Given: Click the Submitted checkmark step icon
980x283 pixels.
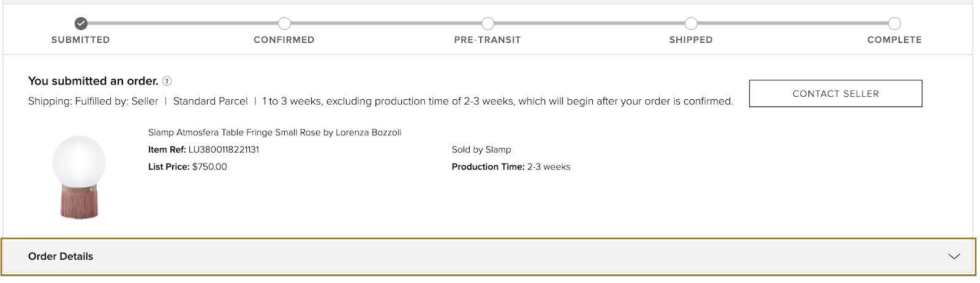Looking at the screenshot, I should click(x=81, y=24).
